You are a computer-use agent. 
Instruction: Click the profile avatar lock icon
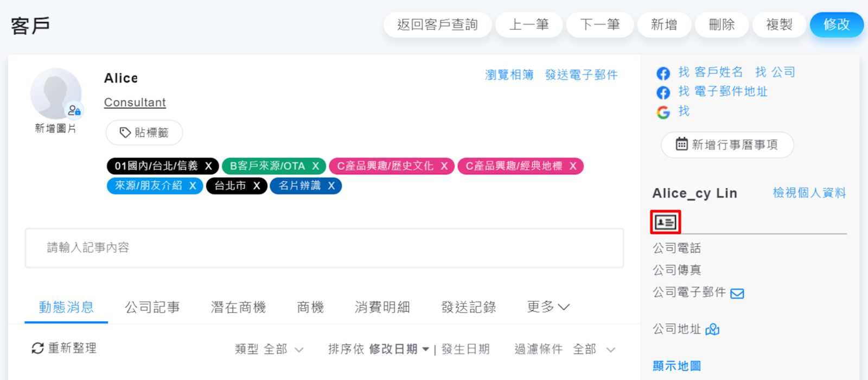coord(74,111)
